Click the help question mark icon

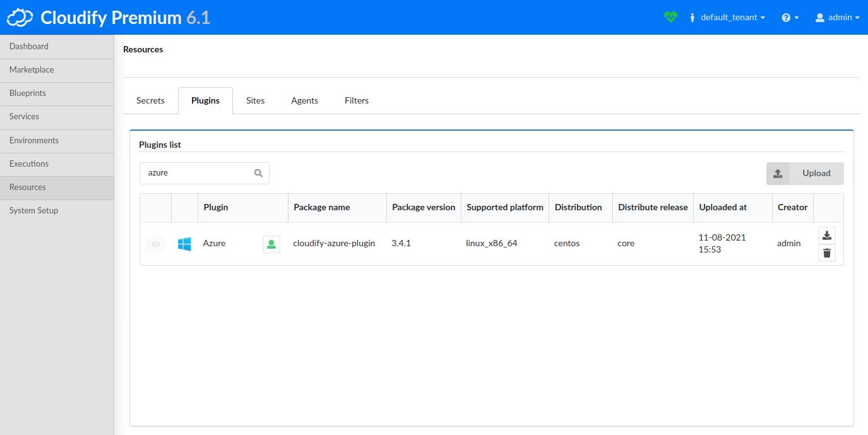click(786, 17)
